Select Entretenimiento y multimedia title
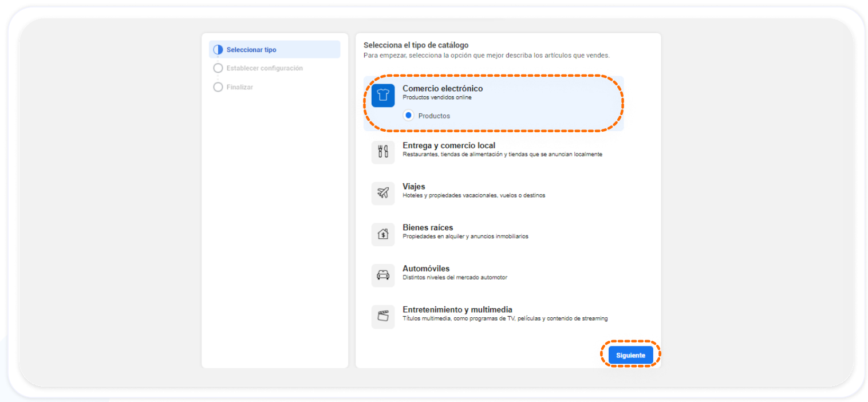Viewport: 868px width, 402px height. pos(457,310)
